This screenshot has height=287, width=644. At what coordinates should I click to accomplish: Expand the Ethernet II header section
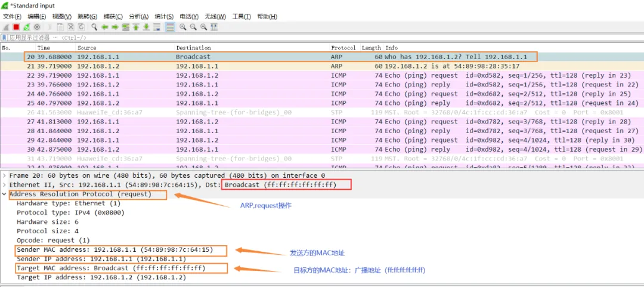[x=5, y=185]
